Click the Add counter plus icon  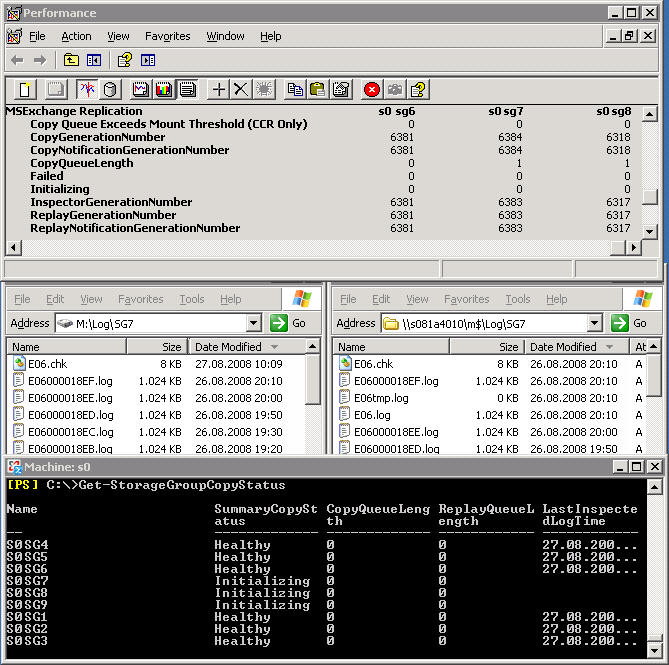tap(218, 90)
